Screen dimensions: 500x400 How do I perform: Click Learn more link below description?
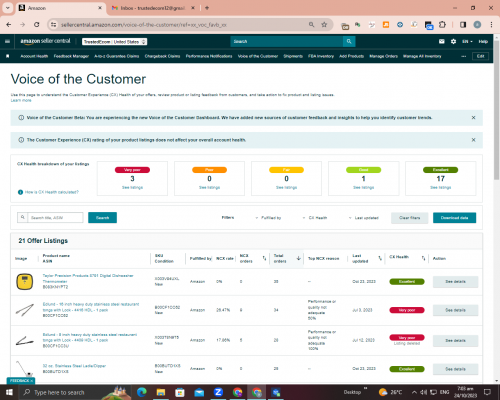click(x=21, y=100)
